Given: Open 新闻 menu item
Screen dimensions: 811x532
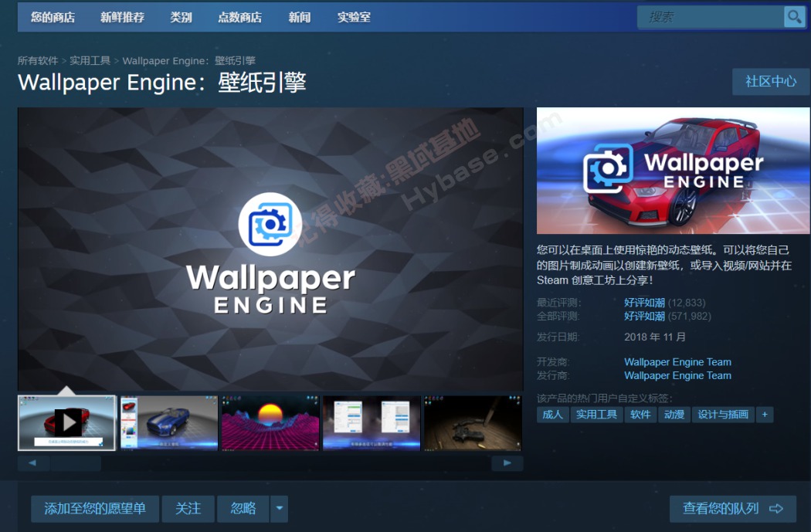Looking at the screenshot, I should (300, 17).
